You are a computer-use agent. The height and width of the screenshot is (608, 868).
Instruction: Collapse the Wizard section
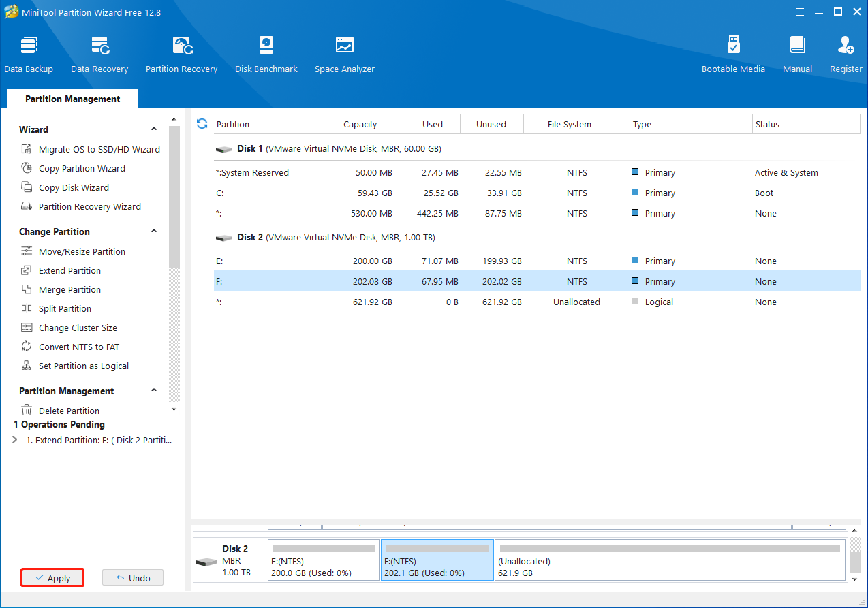[x=154, y=129]
